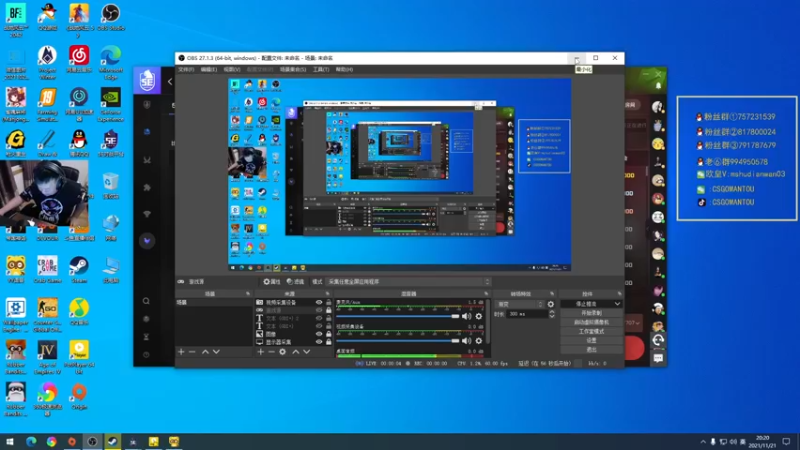Viewport: 800px width, 450px height.
Task: Open 滤镜 filters for selected source
Action: [295, 282]
